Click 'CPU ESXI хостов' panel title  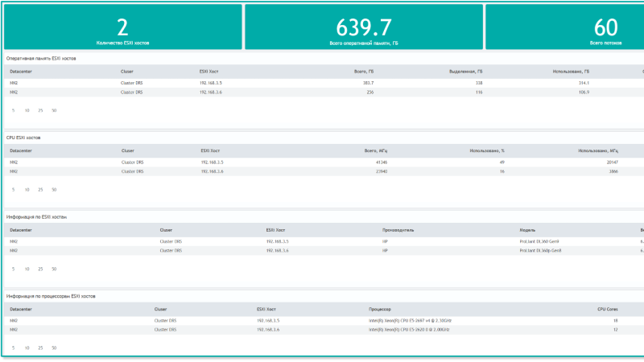(23, 138)
